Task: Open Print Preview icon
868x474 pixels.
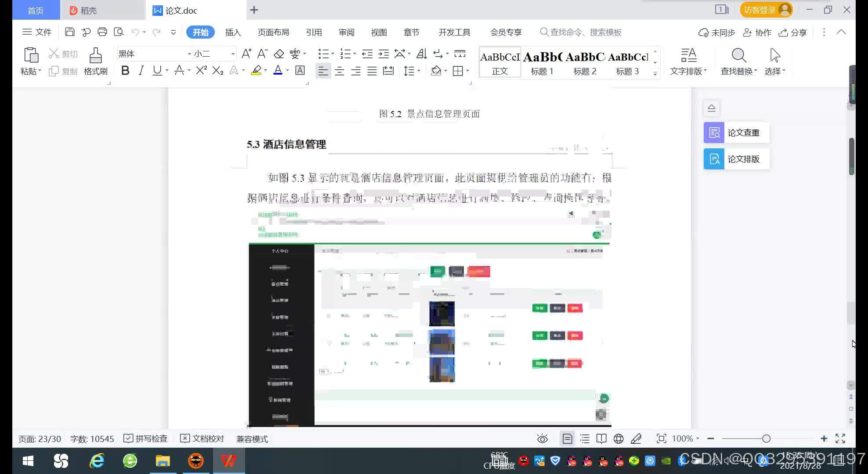Action: (x=119, y=32)
